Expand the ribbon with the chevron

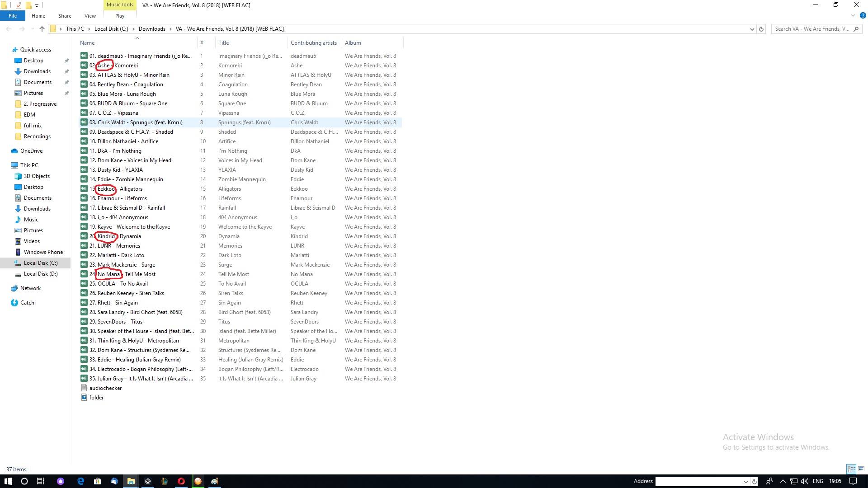[853, 16]
